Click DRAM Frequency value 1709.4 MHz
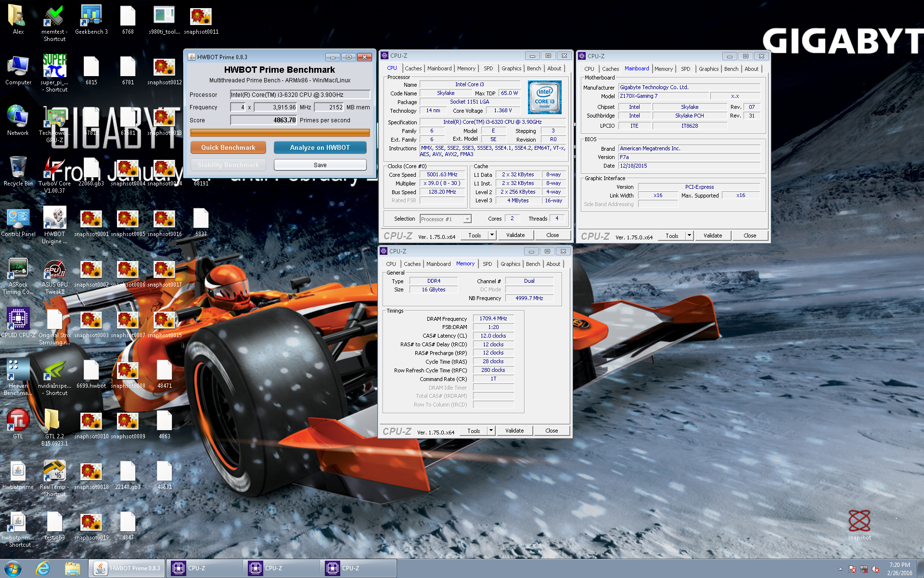This screenshot has width=924, height=578. tap(493, 318)
